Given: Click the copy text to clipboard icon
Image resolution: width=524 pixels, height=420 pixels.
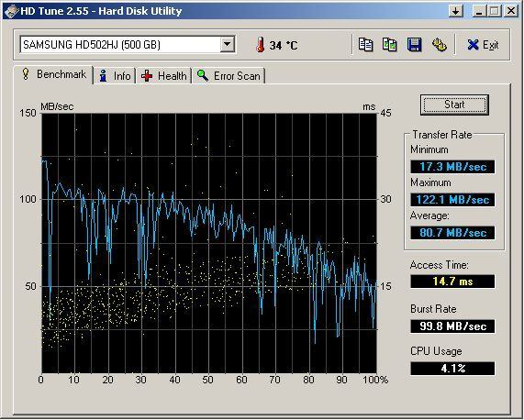Looking at the screenshot, I should pyautogui.click(x=365, y=44).
